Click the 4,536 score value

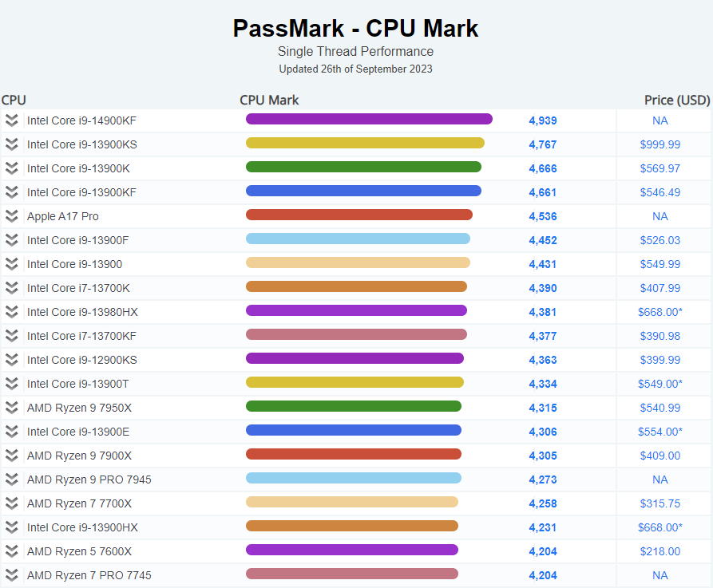543,216
